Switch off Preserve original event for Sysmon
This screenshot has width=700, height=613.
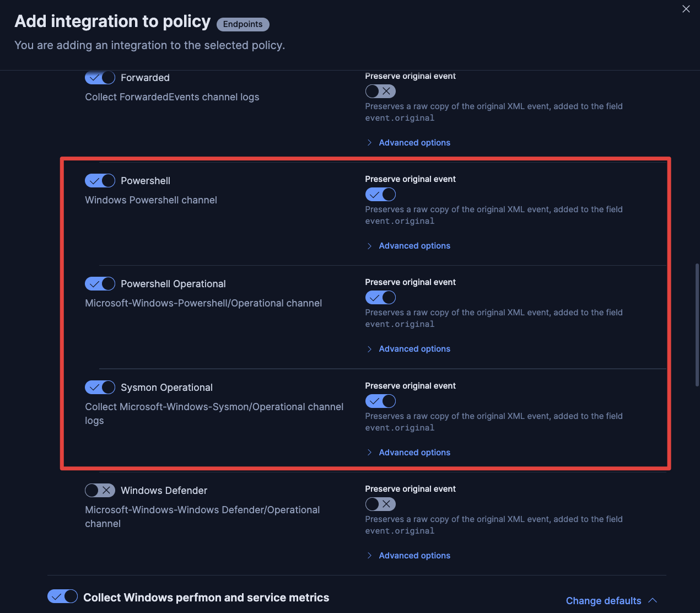tap(380, 401)
